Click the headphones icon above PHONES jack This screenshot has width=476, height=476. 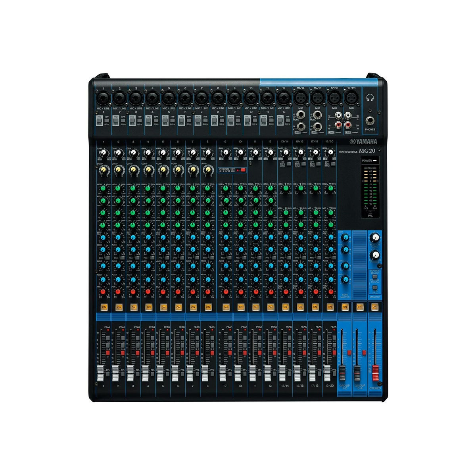tap(370, 98)
